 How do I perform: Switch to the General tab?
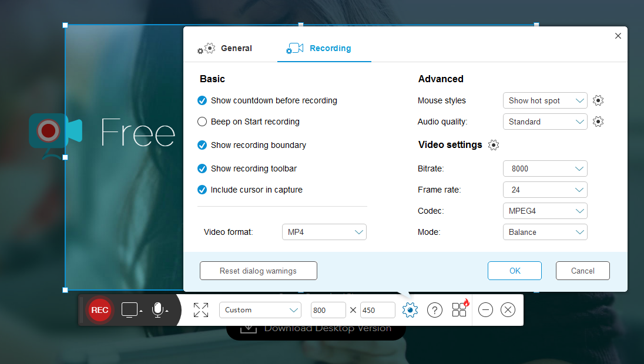(237, 48)
